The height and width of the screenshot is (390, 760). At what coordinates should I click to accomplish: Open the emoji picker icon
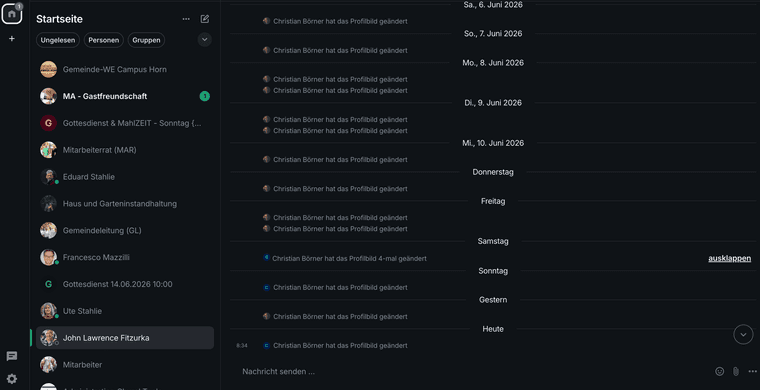(x=720, y=371)
